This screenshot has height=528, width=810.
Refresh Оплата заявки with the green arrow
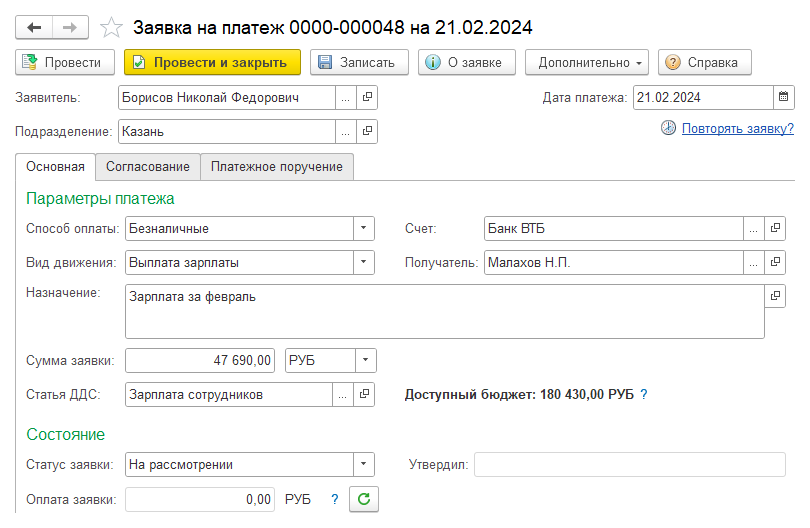(364, 499)
